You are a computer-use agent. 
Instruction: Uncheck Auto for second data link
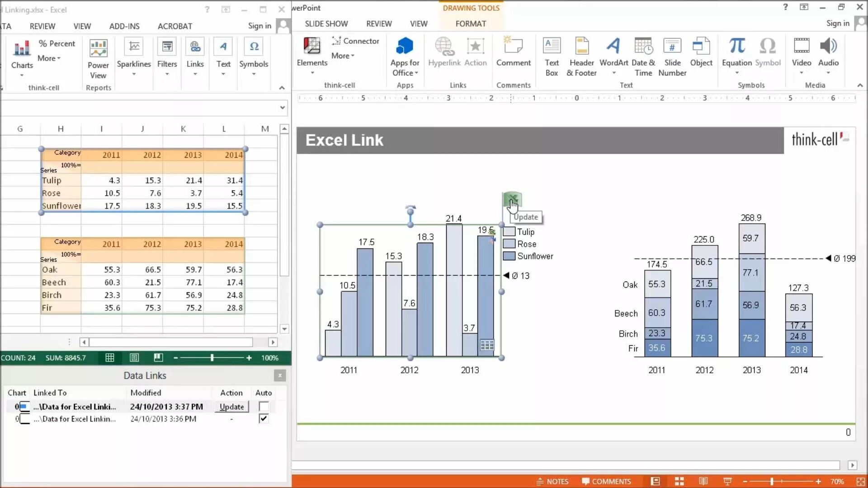point(264,419)
